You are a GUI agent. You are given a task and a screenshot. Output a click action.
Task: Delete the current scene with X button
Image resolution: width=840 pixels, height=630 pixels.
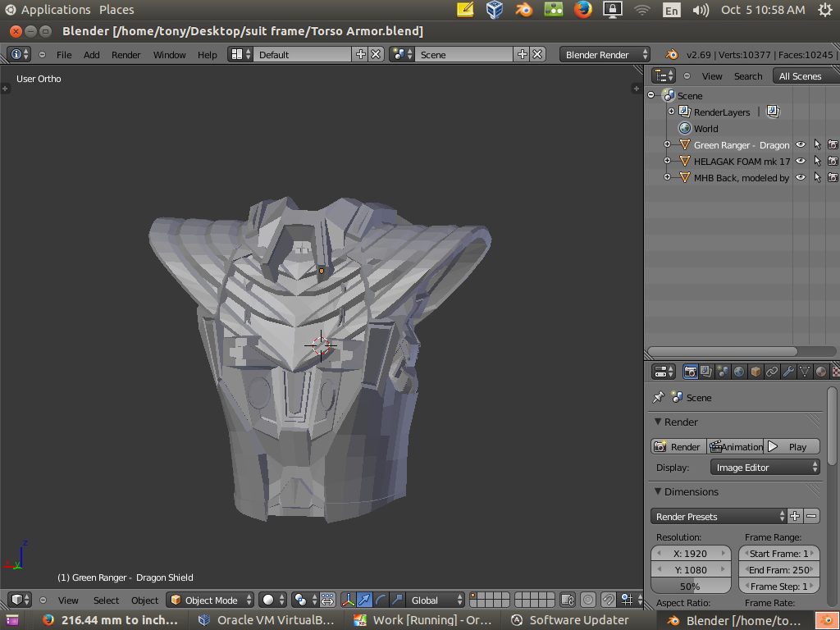tap(538, 55)
